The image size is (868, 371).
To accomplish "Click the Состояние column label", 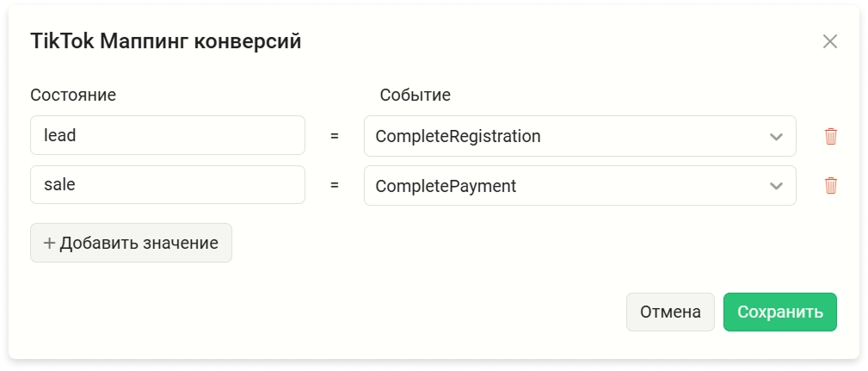I will pyautogui.click(x=73, y=96).
